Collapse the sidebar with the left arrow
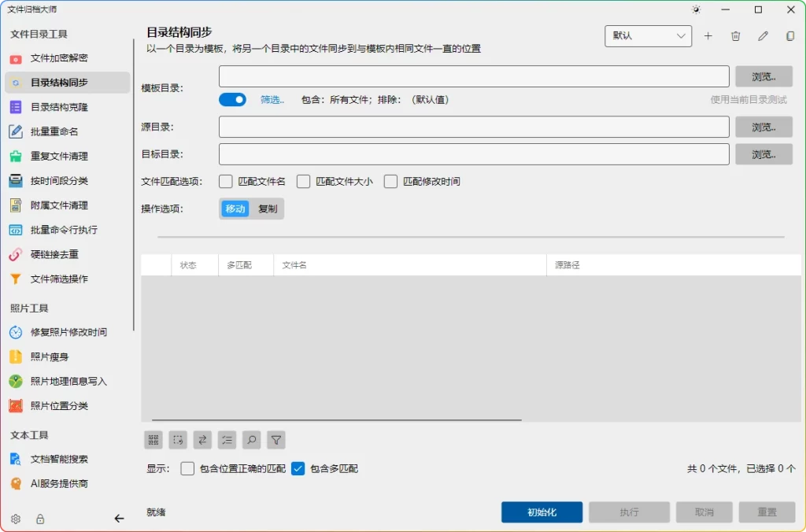This screenshot has height=532, width=806. [x=120, y=519]
